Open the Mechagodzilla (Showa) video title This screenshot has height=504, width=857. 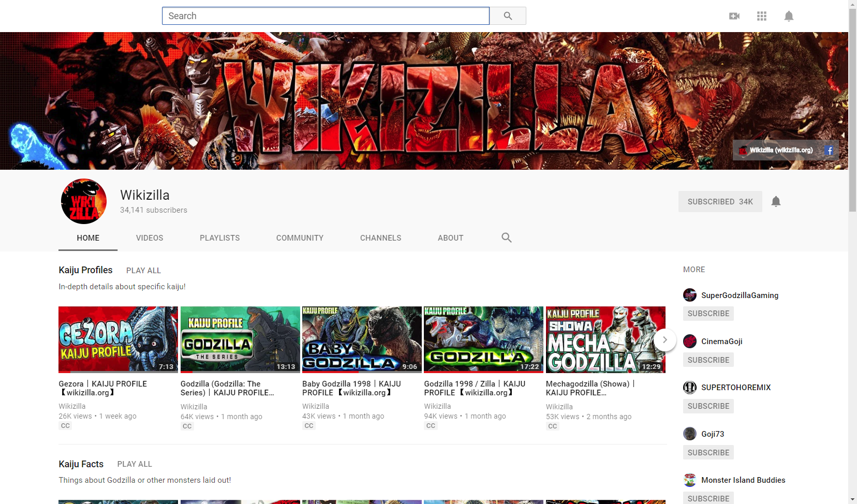pyautogui.click(x=590, y=388)
